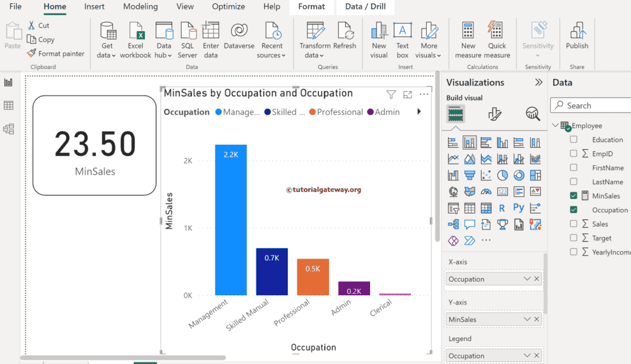Pick the Waterfall chart visual icon
The height and width of the screenshot is (364, 631).
[453, 175]
